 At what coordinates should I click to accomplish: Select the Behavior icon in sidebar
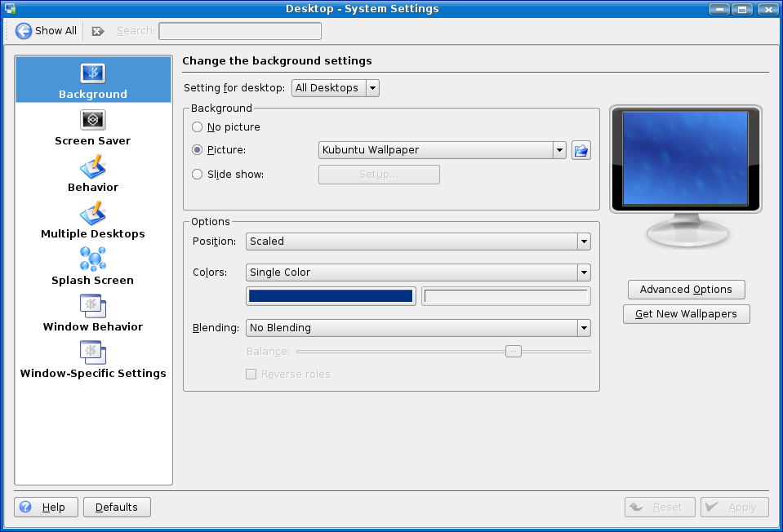92,166
